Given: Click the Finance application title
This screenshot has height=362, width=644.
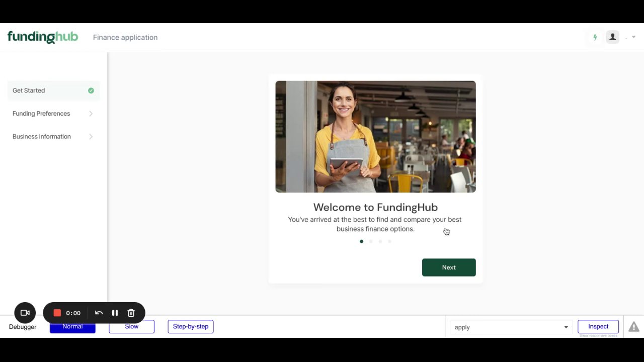Looking at the screenshot, I should point(125,37).
